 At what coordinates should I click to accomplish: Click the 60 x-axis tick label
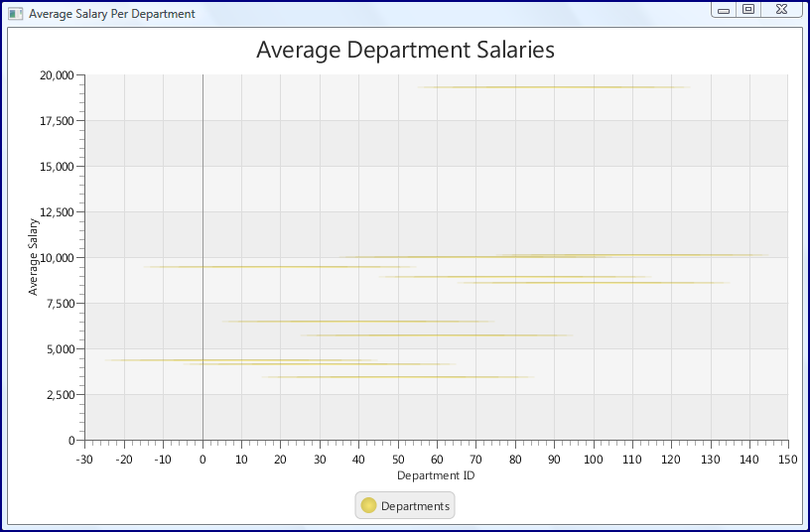(437, 460)
